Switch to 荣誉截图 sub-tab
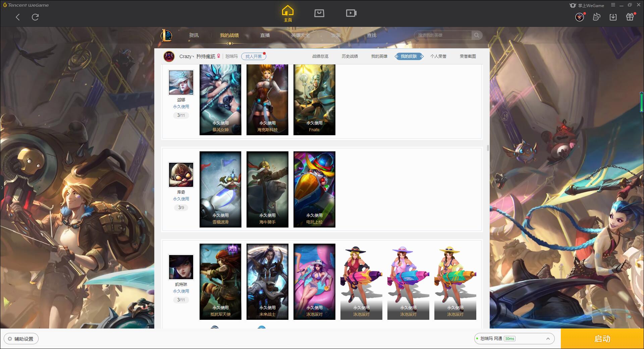Viewport: 644px width, 349px height. point(468,56)
